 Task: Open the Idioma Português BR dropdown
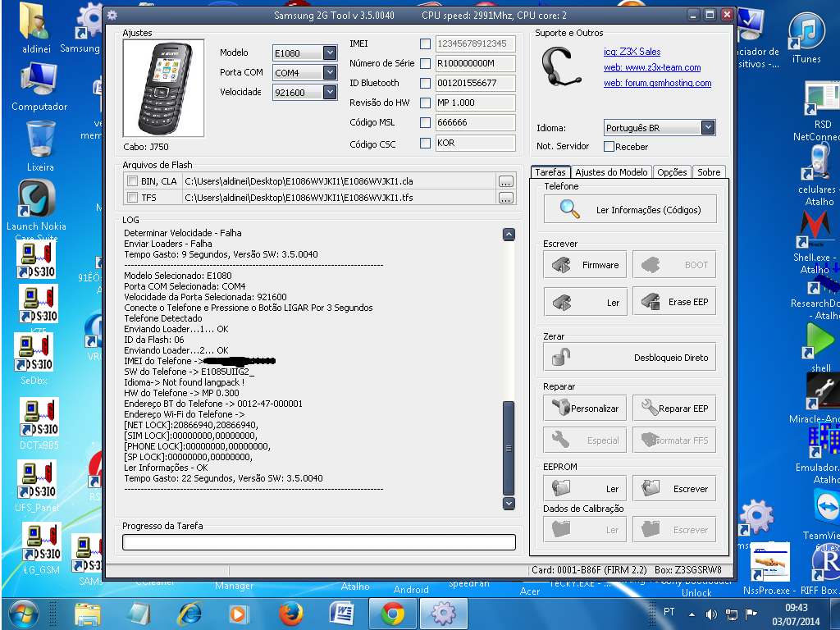pos(708,127)
